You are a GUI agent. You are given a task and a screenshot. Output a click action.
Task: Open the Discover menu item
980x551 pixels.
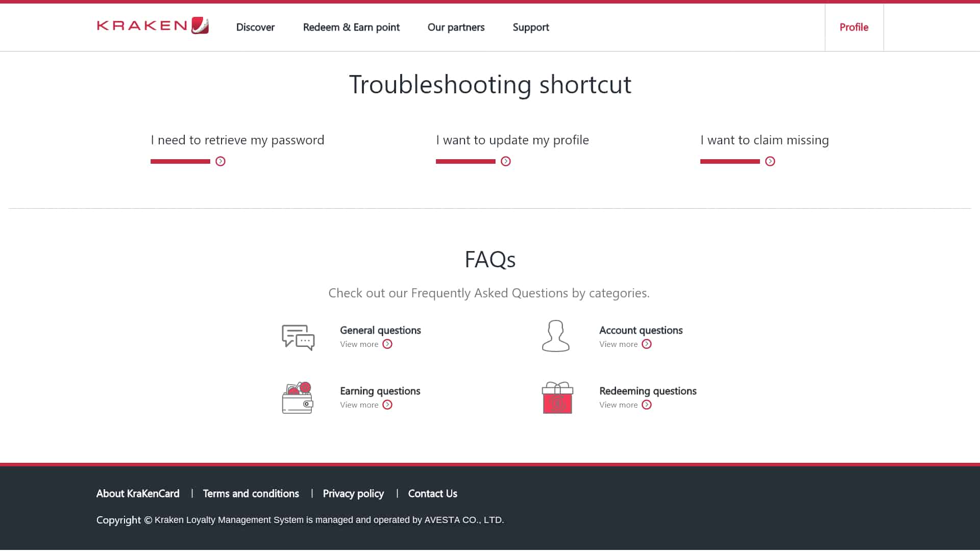[255, 27]
